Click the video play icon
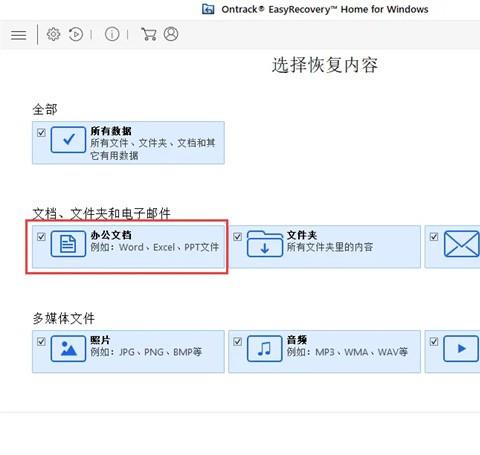The width and height of the screenshot is (480, 455). [x=461, y=349]
